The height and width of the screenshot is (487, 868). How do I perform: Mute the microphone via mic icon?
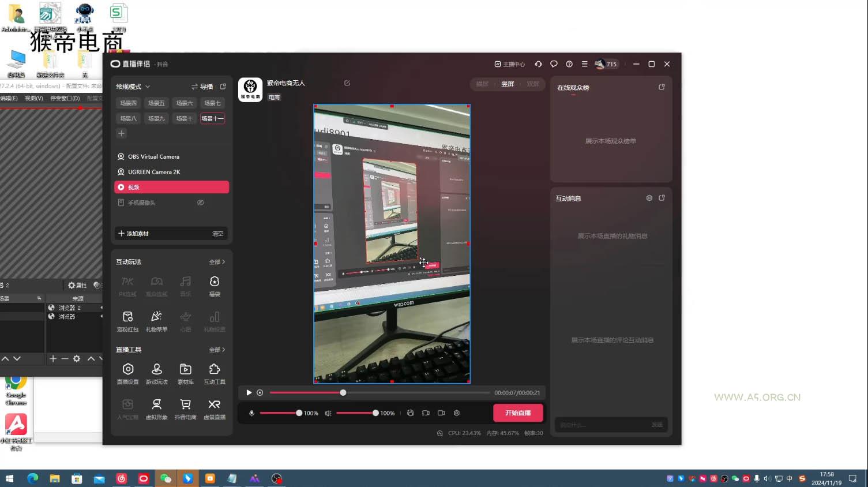[251, 413]
